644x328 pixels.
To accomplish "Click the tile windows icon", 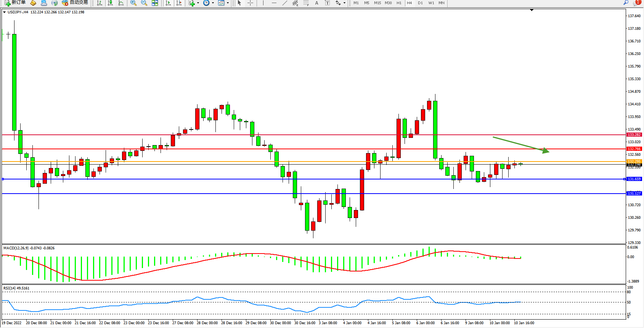I will tap(155, 3).
